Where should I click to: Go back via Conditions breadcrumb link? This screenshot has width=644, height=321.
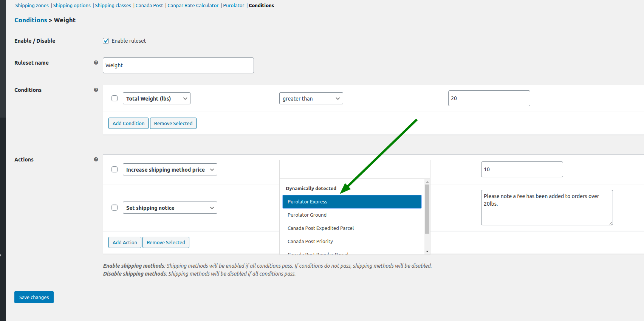pos(31,20)
